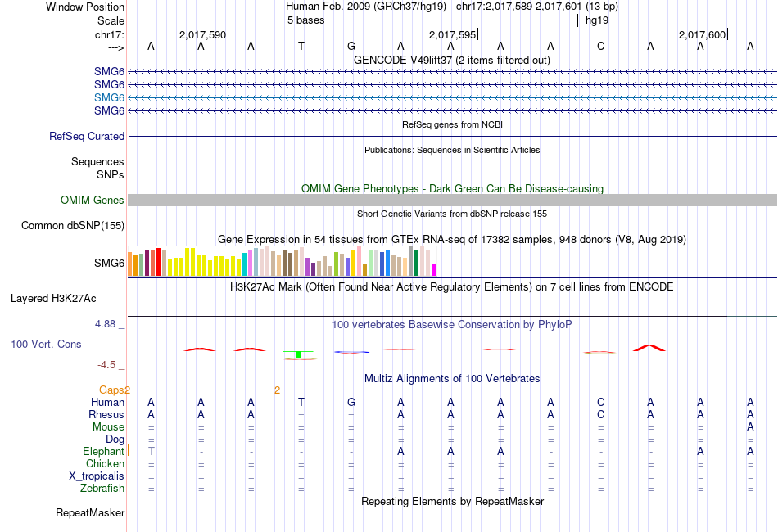Viewport: 778px width, 532px height.
Task: Click the Mouse alignment row label
Action: (109, 427)
